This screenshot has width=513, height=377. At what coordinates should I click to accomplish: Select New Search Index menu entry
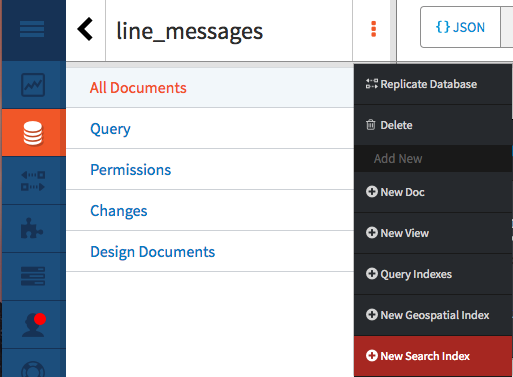[433, 356]
